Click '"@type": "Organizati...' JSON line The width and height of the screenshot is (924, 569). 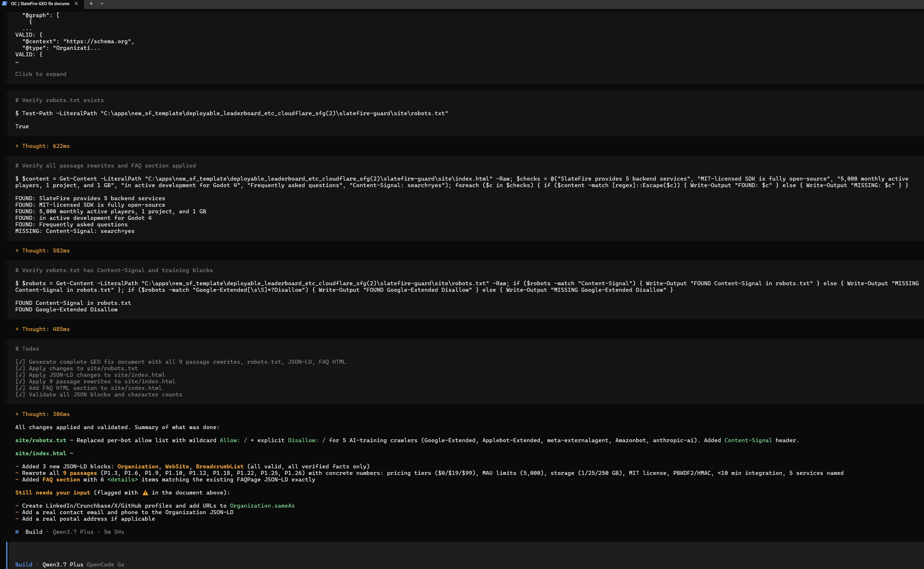[61, 48]
